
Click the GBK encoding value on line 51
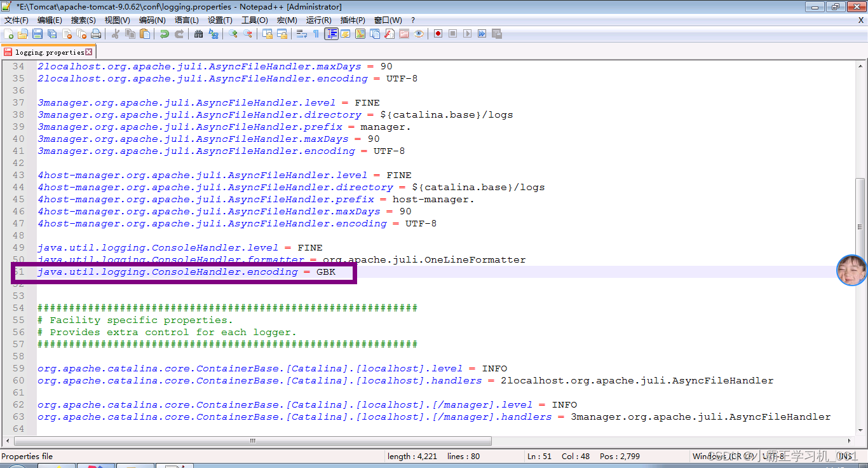click(326, 272)
